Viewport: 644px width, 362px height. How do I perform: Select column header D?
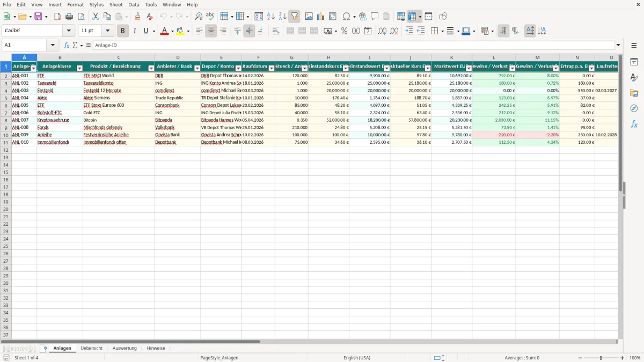(x=178, y=57)
